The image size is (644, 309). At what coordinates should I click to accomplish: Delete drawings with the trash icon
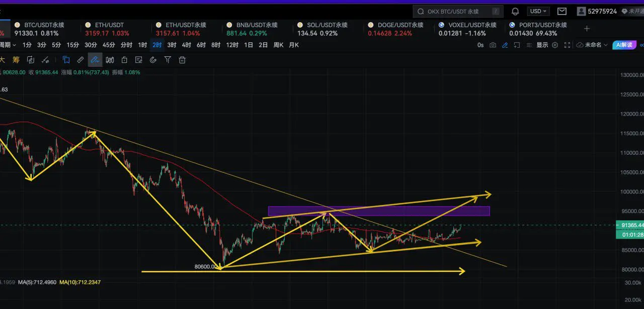[182, 60]
